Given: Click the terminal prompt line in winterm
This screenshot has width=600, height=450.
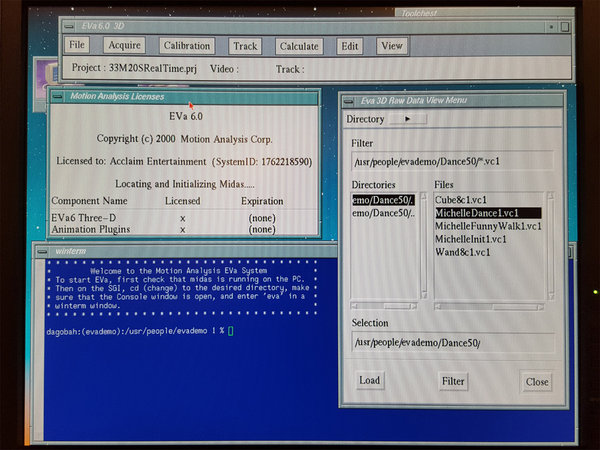Looking at the screenshot, I should tap(139, 331).
